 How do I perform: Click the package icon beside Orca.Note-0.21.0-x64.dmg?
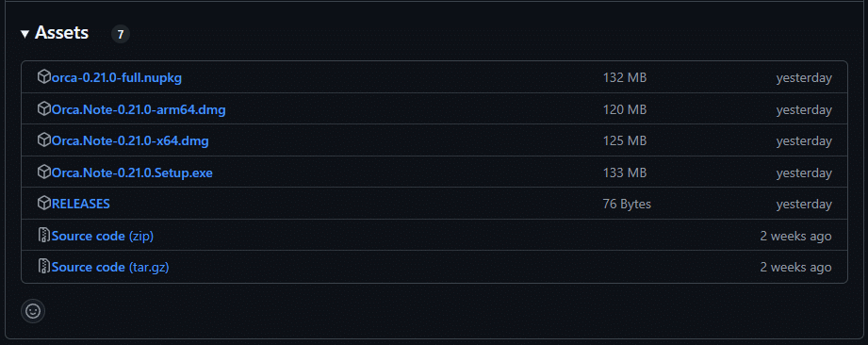pos(43,140)
